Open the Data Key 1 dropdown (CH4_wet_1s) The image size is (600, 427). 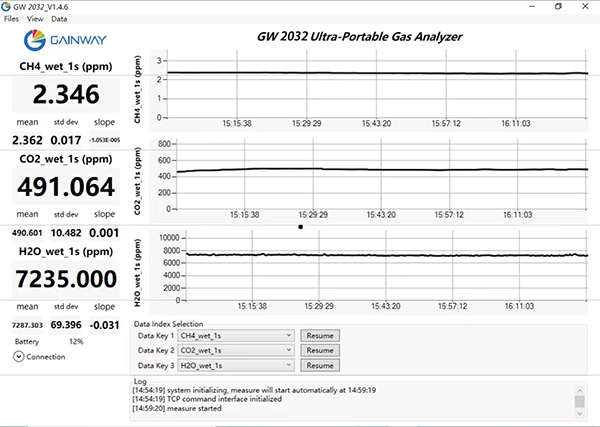236,336
